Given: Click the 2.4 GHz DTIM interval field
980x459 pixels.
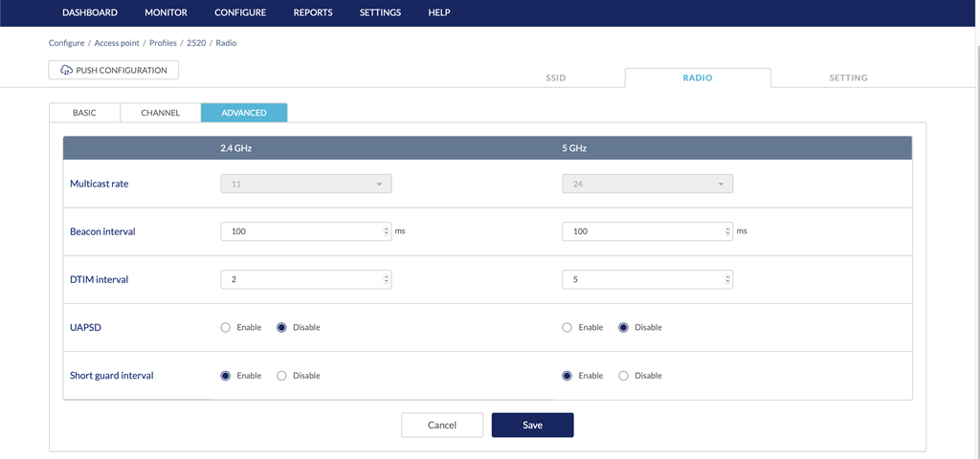Looking at the screenshot, I should (x=300, y=279).
